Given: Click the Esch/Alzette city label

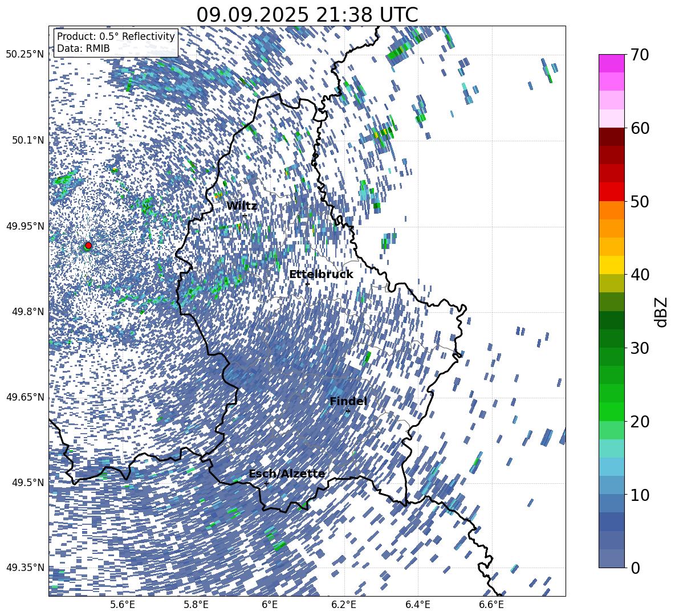Looking at the screenshot, I should [x=287, y=474].
